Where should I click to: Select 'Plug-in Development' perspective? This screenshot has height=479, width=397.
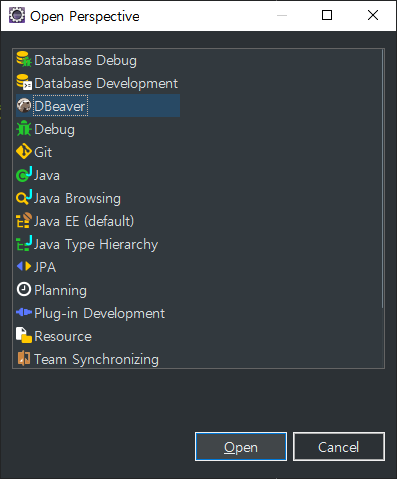coord(99,314)
